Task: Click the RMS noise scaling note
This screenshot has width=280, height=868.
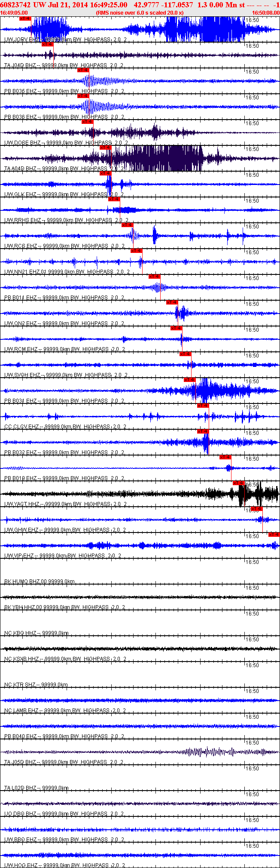Action: [x=140, y=13]
